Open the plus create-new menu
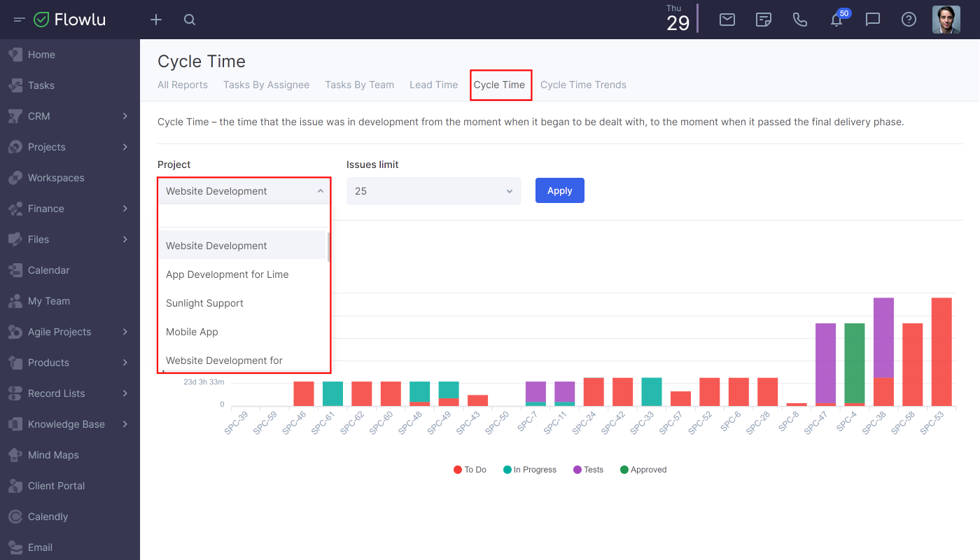Screen dimensions: 980x560 (x=156, y=20)
